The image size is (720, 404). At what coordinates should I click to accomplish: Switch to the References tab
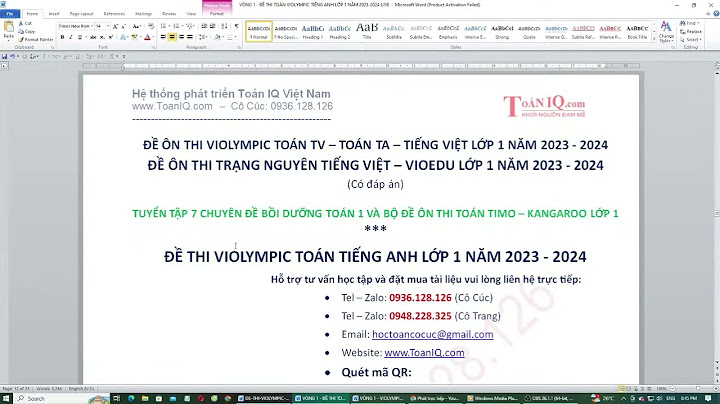[114, 14]
